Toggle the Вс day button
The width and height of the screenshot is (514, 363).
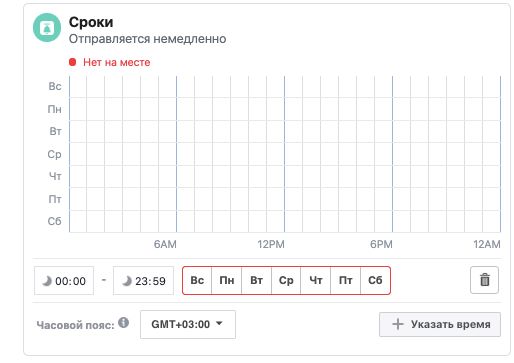197,280
